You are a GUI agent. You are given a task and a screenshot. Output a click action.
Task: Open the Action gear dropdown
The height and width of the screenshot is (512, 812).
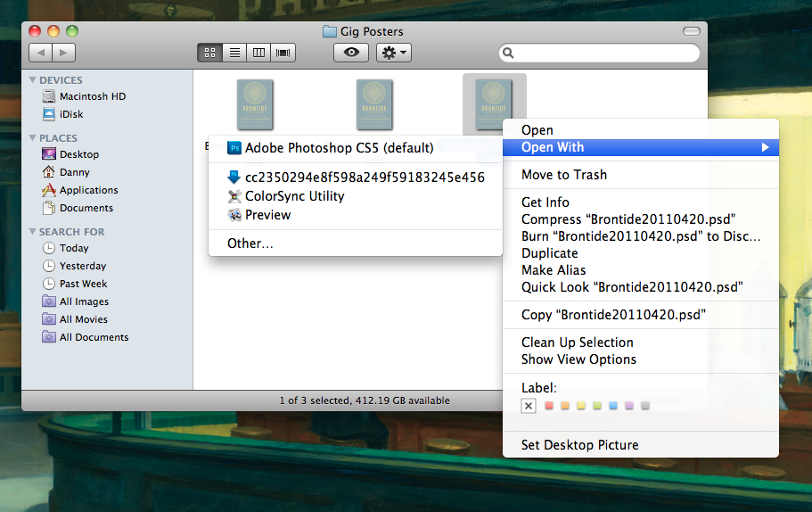(x=394, y=53)
